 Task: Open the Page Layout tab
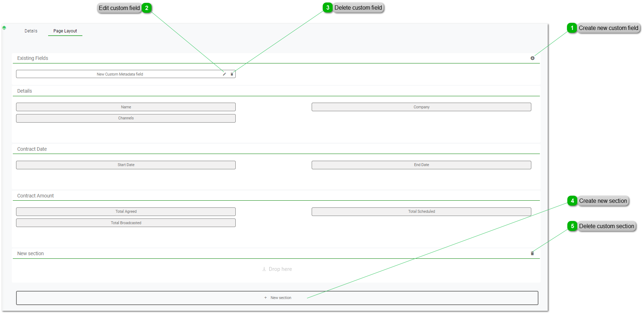[x=65, y=31]
